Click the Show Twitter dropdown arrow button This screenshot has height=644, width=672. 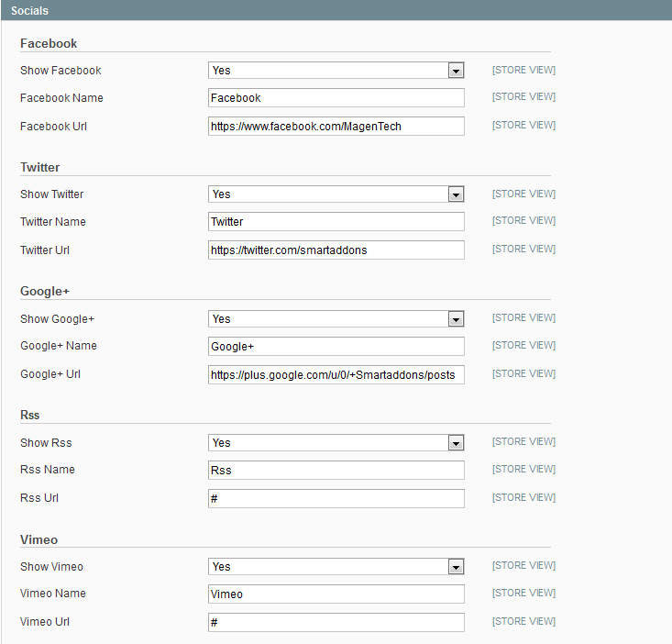[x=456, y=194]
